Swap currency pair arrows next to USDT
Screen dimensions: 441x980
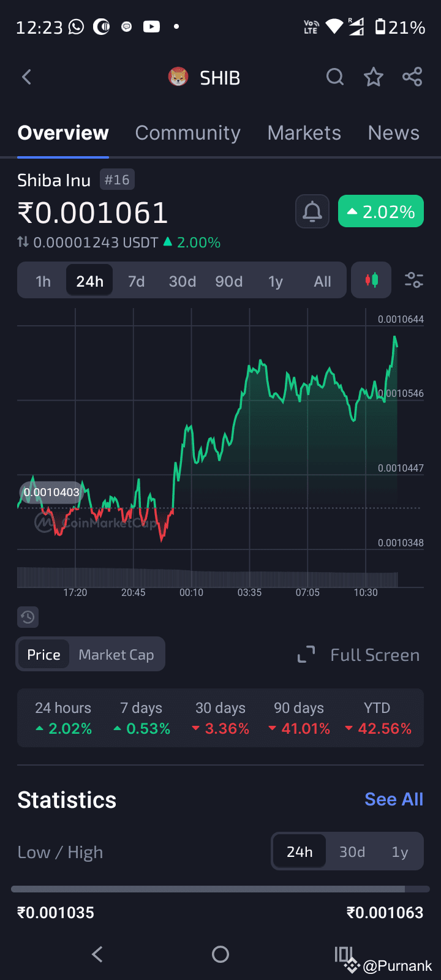[x=23, y=242]
